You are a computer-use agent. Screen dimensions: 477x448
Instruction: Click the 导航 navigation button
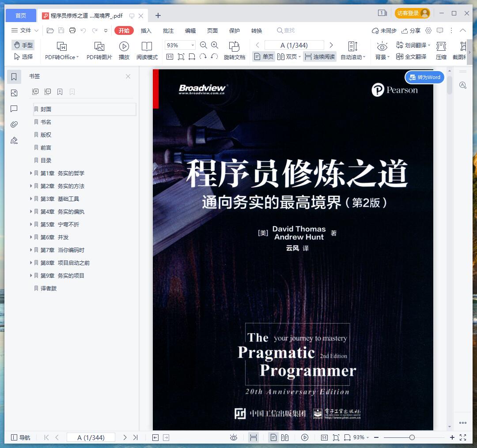pos(21,437)
